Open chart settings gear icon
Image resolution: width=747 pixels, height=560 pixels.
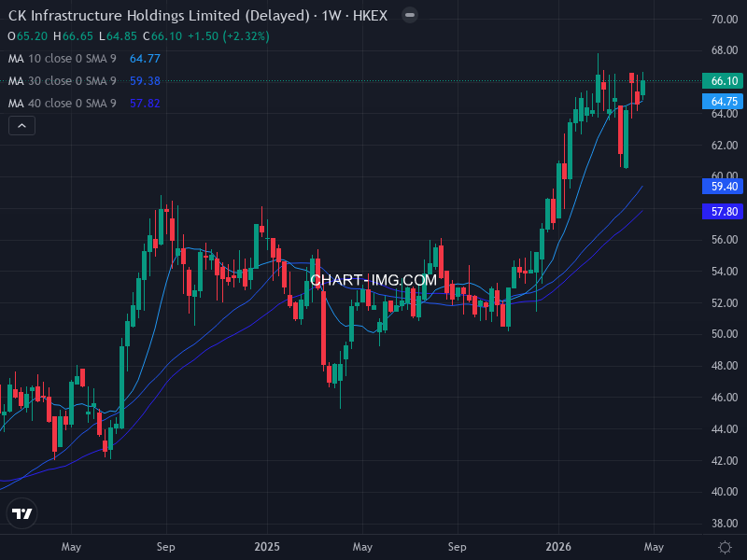pos(725,547)
